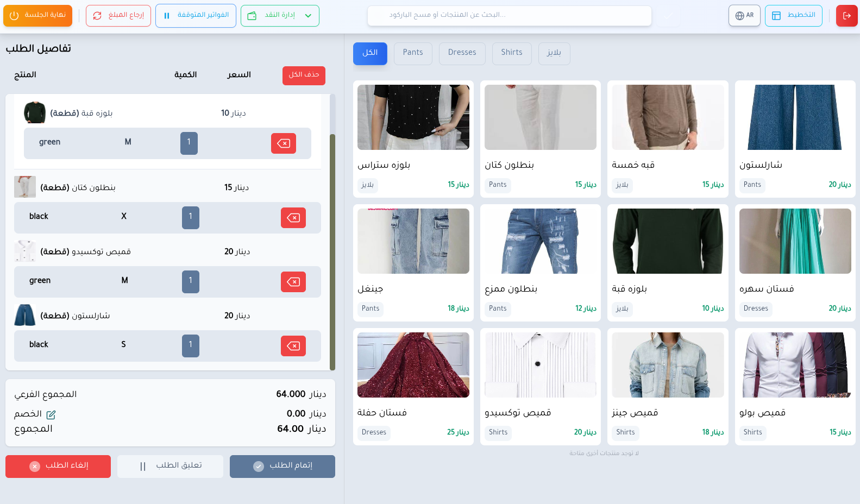Filter products by Shirts tab
The height and width of the screenshot is (504, 860).
511,53
